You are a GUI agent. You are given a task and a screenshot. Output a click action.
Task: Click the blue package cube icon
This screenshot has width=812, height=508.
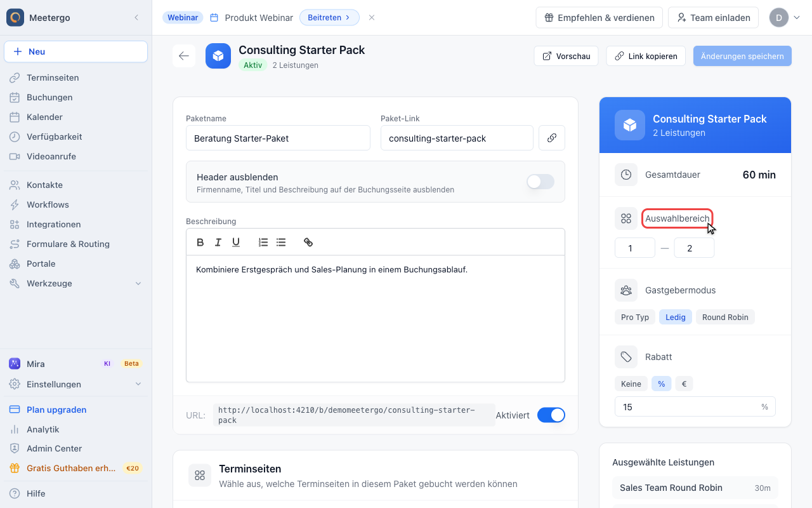(218, 56)
